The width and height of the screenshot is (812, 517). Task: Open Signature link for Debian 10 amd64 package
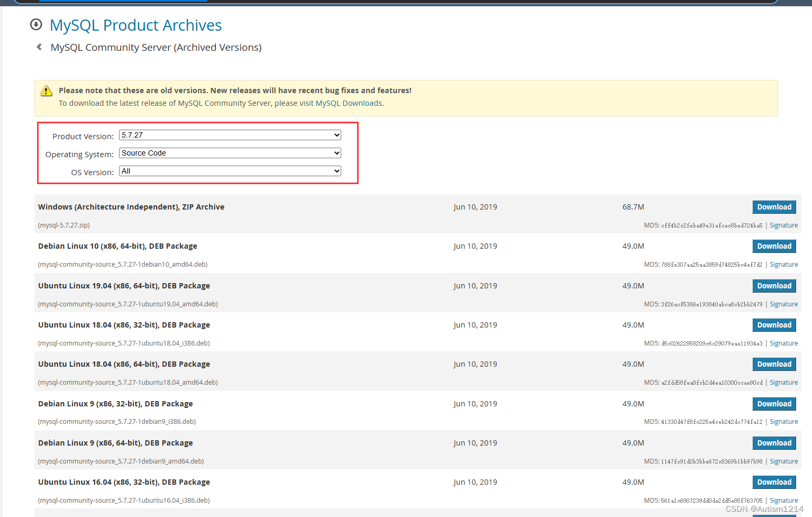pos(783,265)
